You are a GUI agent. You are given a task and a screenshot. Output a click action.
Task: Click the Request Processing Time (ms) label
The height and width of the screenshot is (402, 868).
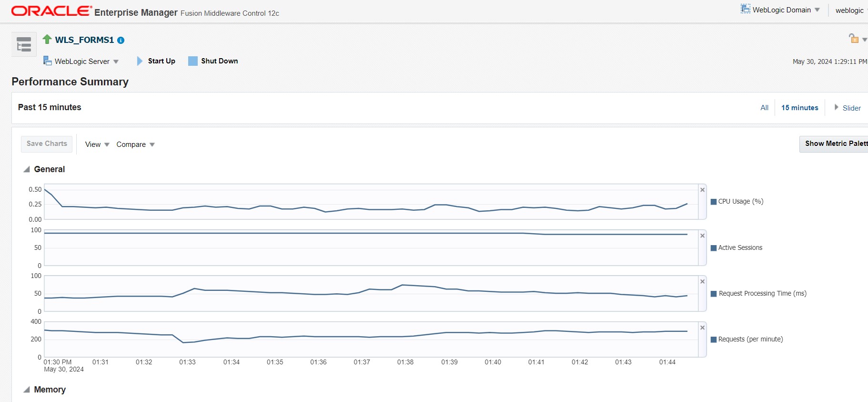pyautogui.click(x=763, y=294)
